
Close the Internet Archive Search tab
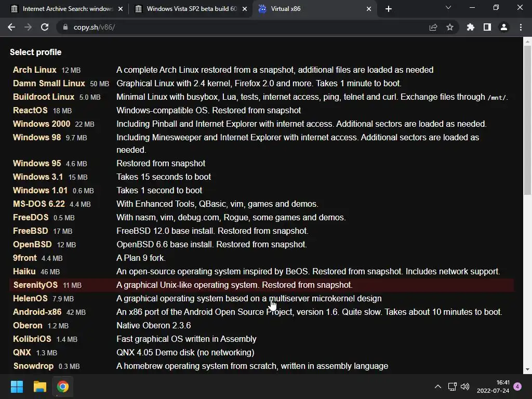tap(121, 9)
